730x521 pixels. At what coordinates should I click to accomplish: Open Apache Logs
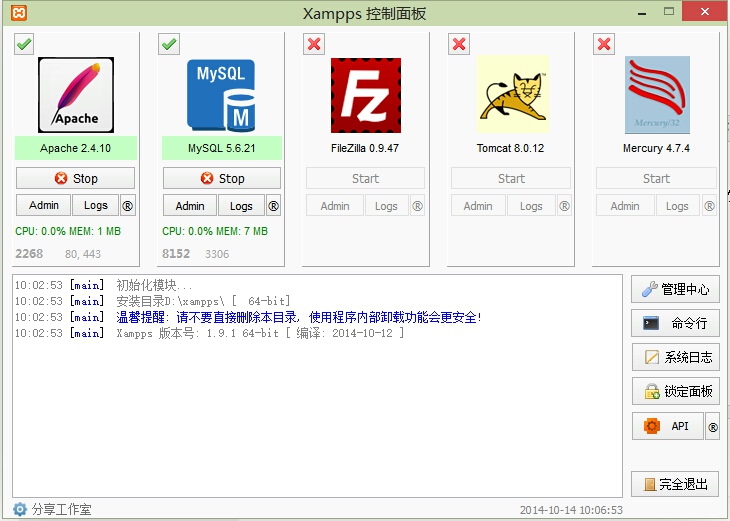pos(95,205)
